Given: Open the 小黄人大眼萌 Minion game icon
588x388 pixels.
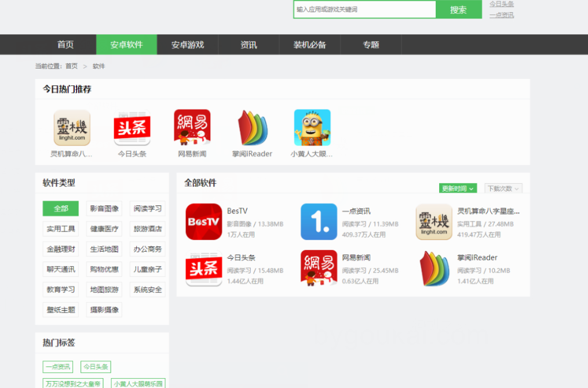Looking at the screenshot, I should tap(312, 128).
